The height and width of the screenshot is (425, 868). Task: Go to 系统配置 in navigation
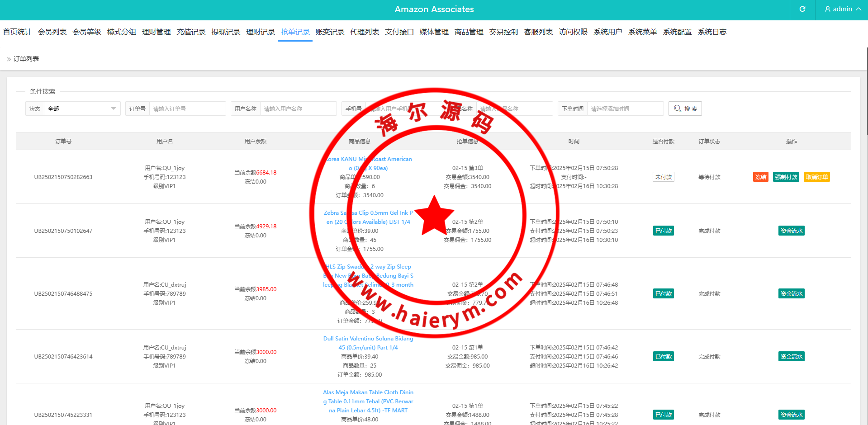click(677, 32)
